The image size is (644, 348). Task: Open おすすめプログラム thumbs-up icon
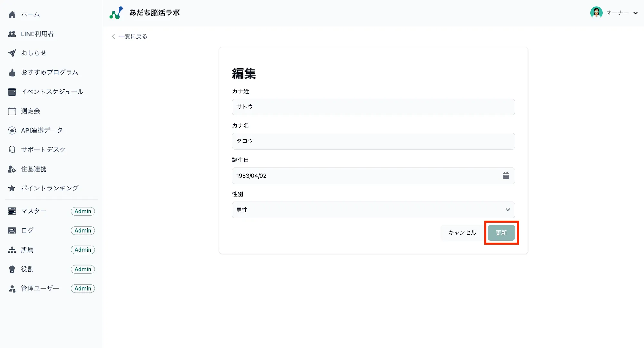12,72
